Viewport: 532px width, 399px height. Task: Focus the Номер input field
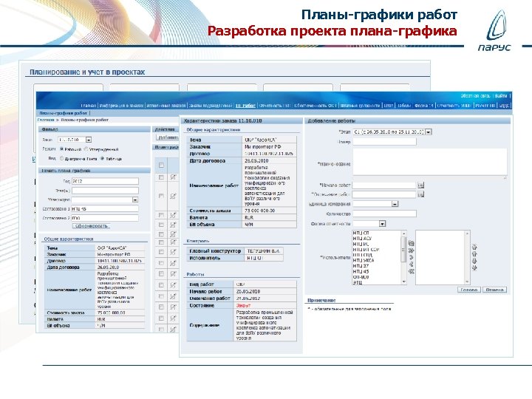pos(384,141)
